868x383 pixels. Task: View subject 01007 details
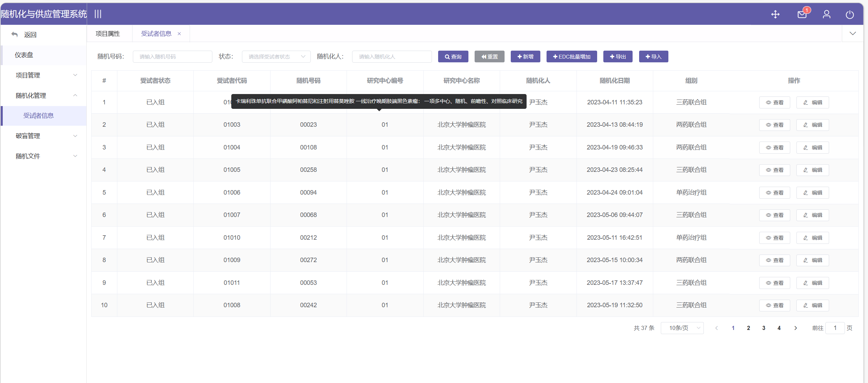(x=774, y=215)
